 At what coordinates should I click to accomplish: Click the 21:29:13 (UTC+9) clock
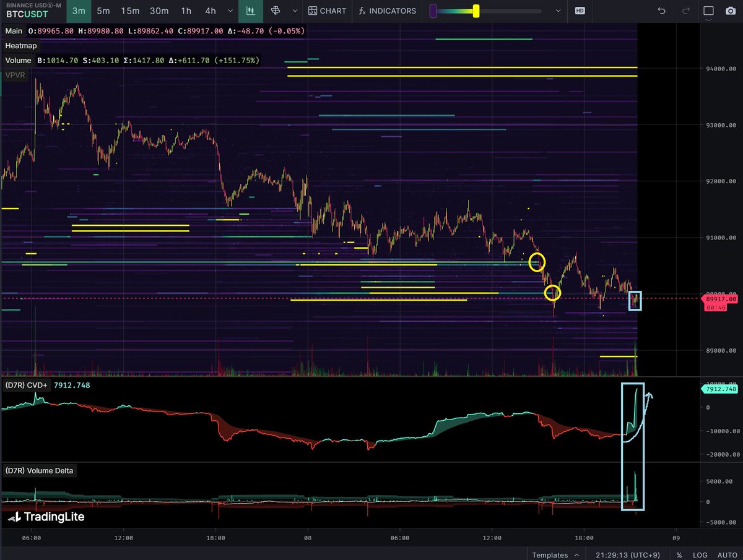(627, 555)
